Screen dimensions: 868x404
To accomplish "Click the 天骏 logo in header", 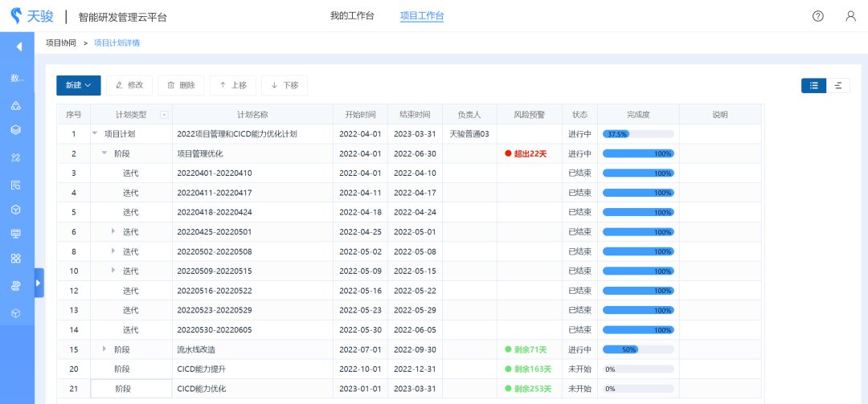I will tap(32, 16).
